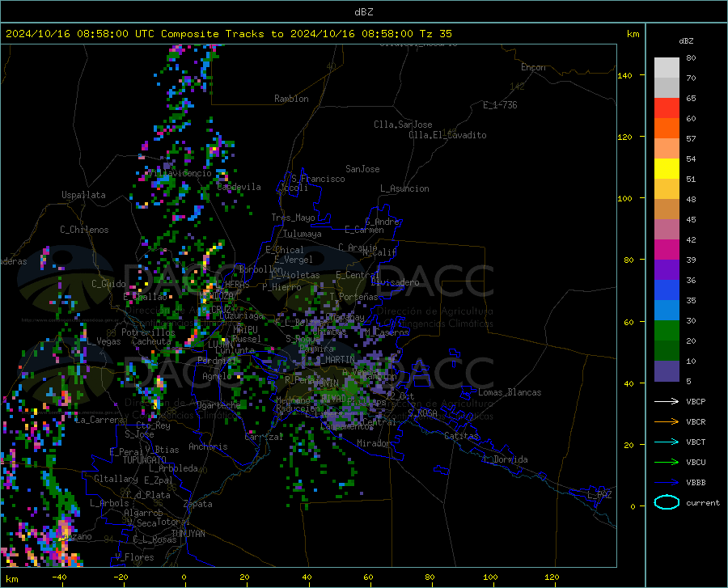
Task: Click the green VBCU arrow icon
Action: point(667,463)
